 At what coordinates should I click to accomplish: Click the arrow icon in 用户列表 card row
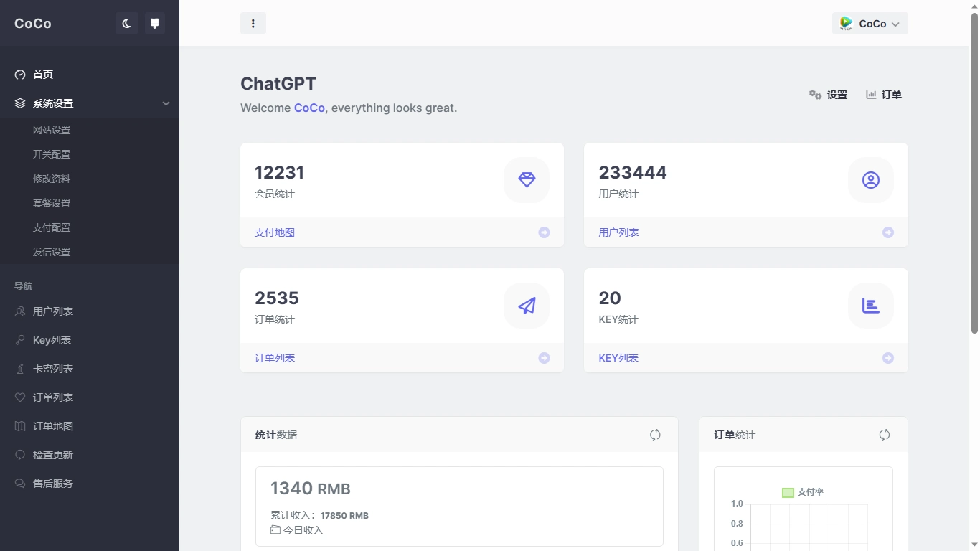click(x=888, y=232)
